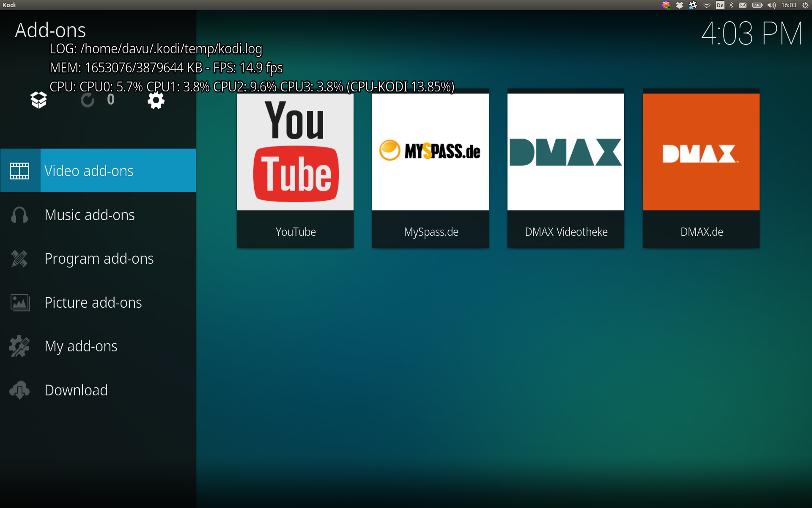Image resolution: width=812 pixels, height=508 pixels.
Task: Click the kodi.log path debug line
Action: click(156, 49)
